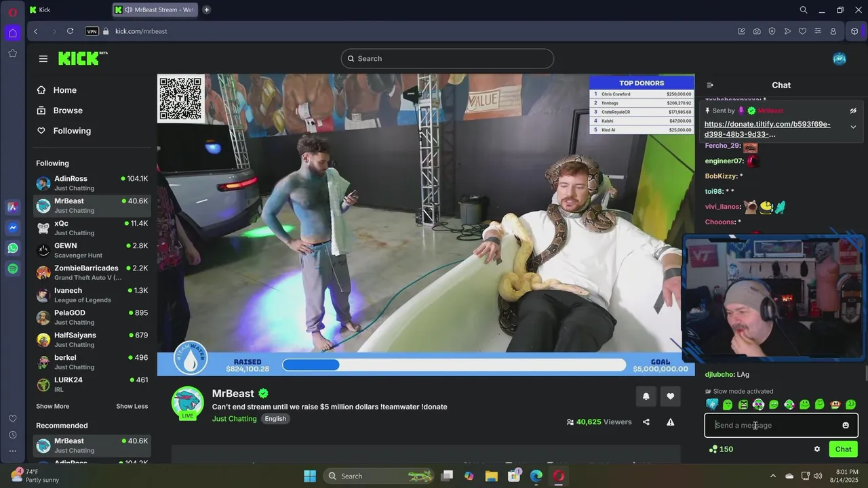The height and width of the screenshot is (488, 868).
Task: Open AdinRoss channel in Following list
Action: tap(92, 183)
